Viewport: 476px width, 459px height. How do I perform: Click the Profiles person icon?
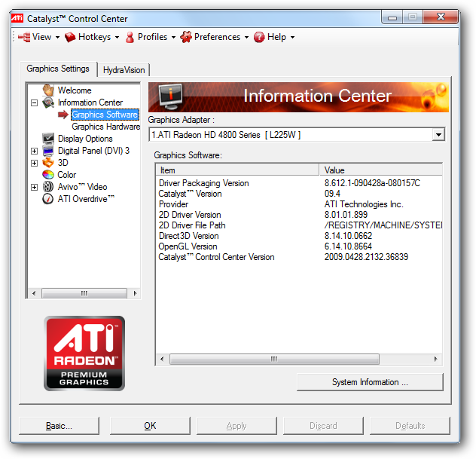click(130, 37)
